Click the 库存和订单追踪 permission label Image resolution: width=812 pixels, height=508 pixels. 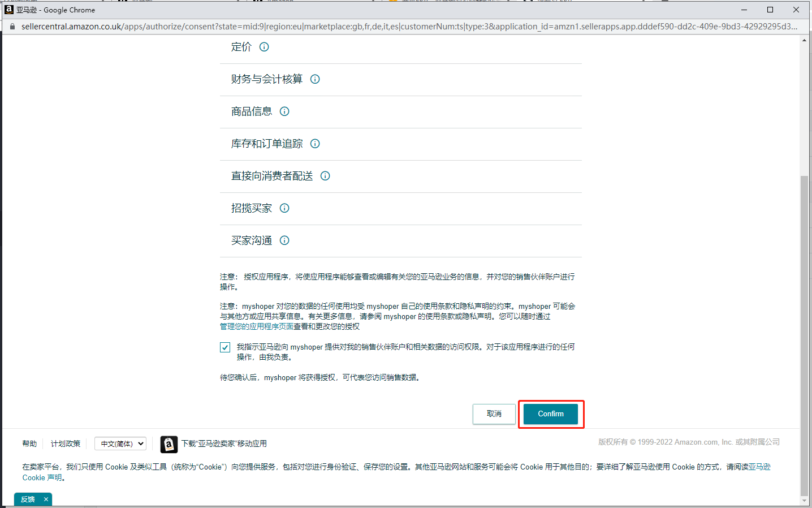(267, 144)
